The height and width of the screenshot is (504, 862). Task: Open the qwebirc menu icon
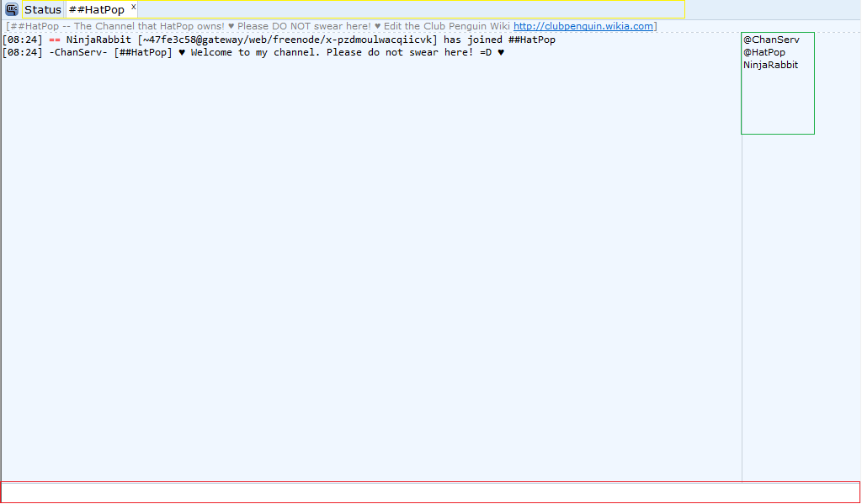(x=12, y=9)
